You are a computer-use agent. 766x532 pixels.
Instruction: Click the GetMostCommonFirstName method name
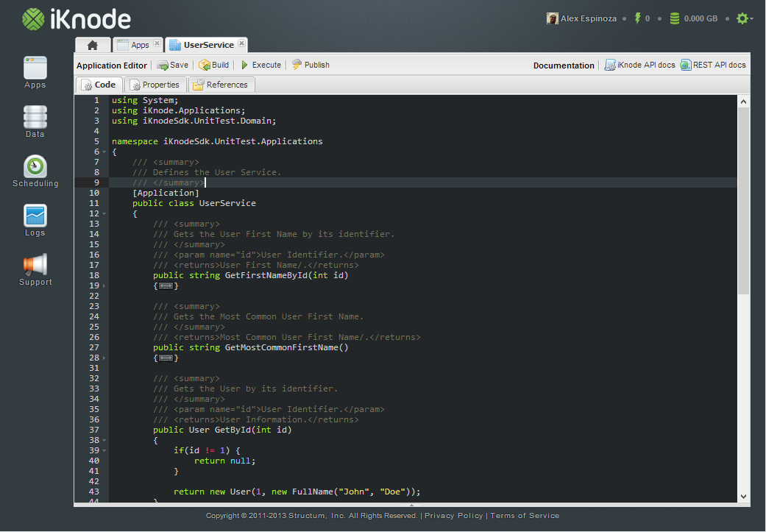tap(281, 348)
